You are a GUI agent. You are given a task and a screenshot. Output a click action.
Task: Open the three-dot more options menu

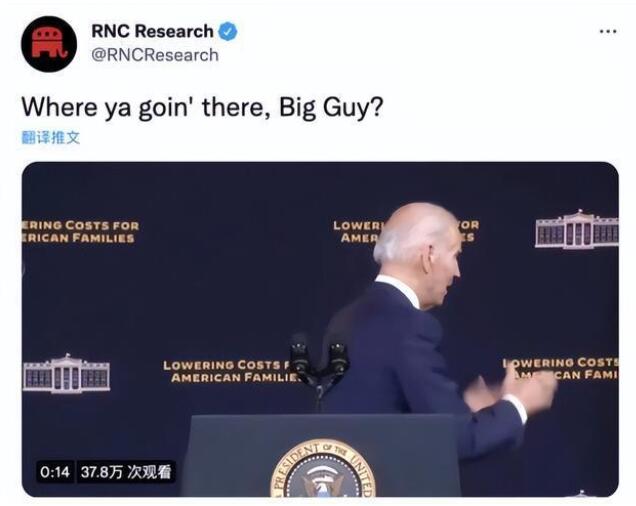(x=608, y=31)
